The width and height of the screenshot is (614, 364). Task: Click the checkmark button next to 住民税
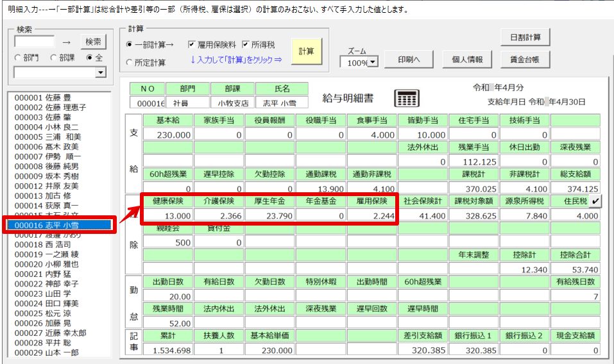tap(595, 201)
